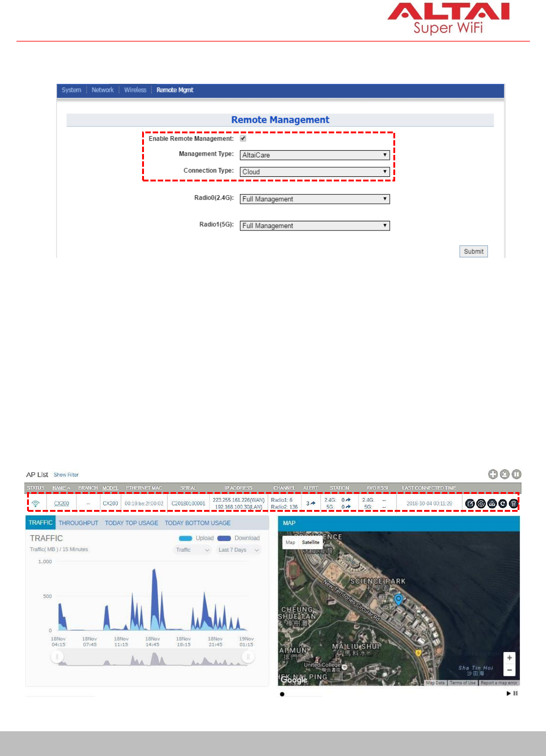Sort AP list by MODEL column

pyautogui.click(x=110, y=488)
